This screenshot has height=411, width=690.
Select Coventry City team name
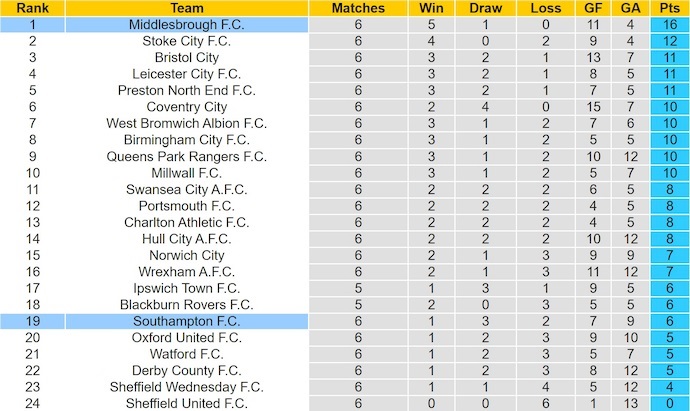(185, 107)
